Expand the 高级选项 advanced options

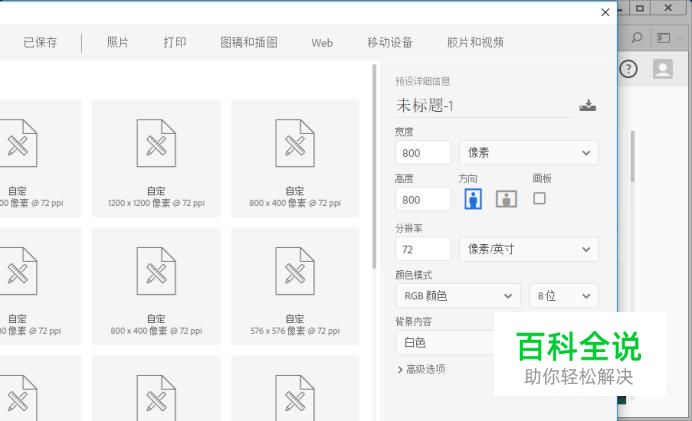tap(421, 369)
